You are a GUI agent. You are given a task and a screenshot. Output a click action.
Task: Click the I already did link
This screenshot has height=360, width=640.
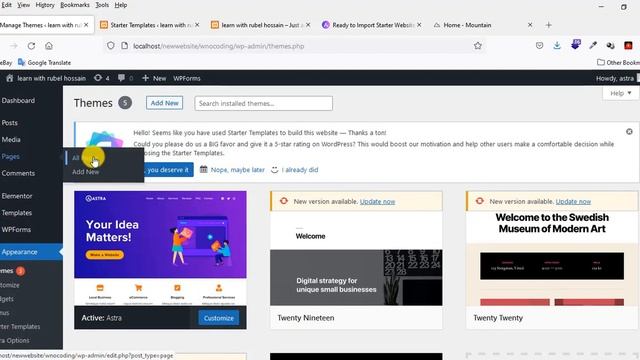pyautogui.click(x=300, y=170)
